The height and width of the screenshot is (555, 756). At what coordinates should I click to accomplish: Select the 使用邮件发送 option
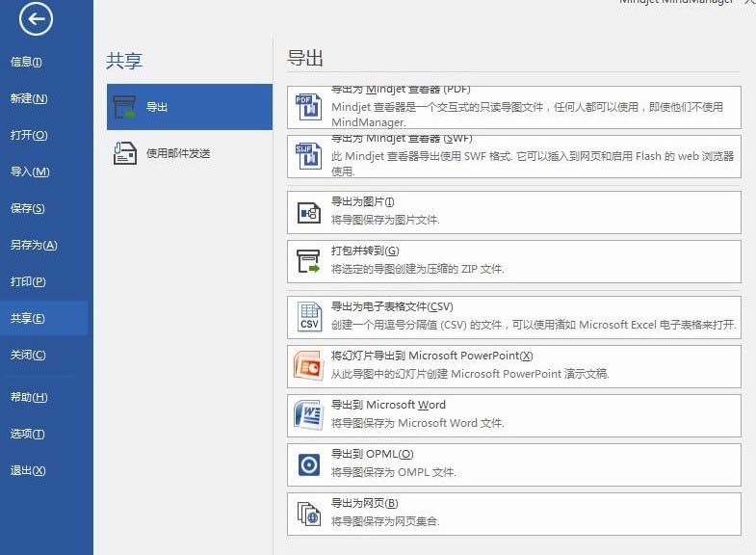[190, 153]
